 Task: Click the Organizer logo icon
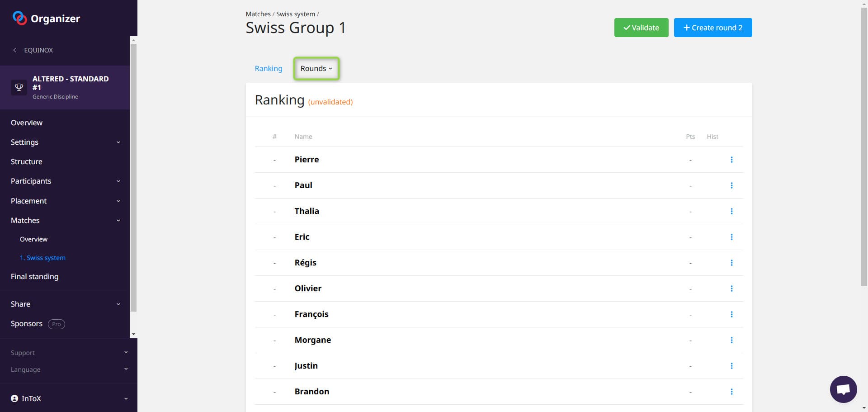coord(19,18)
